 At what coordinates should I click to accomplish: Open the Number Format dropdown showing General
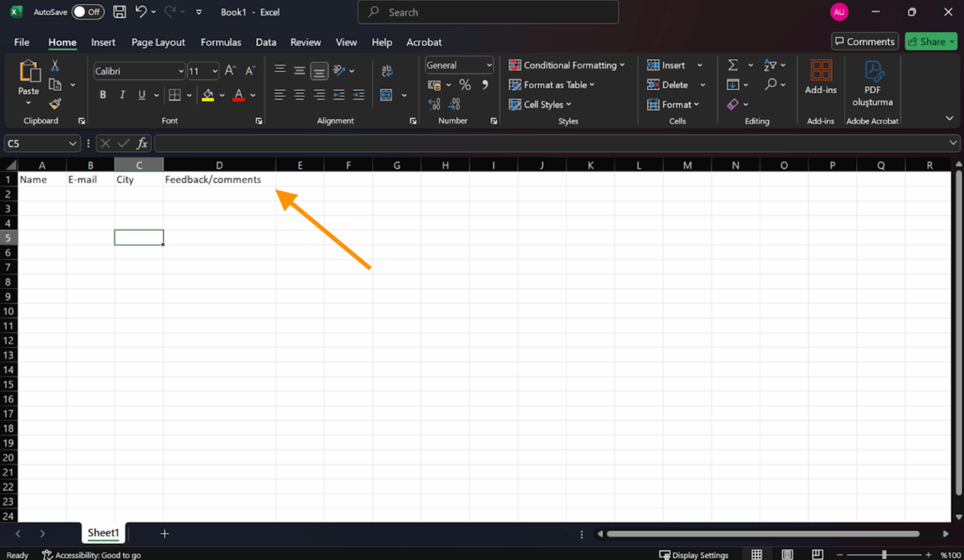point(459,65)
